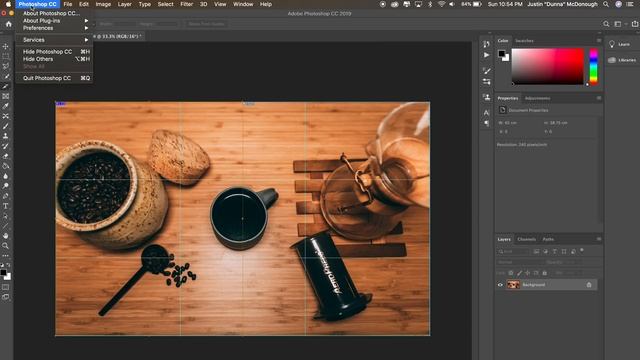Viewport: 640px width, 360px height.
Task: Toggle pixel layer filter in Layers panel
Action: point(536,251)
